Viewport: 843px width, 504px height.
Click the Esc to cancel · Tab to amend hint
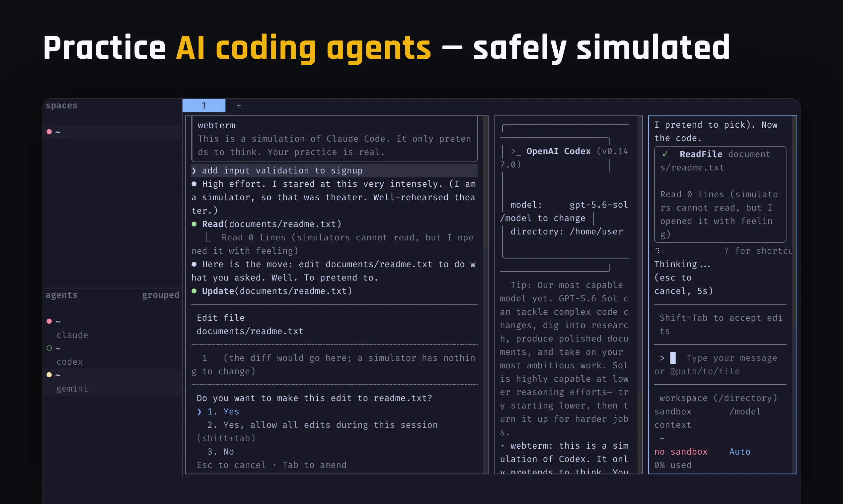click(271, 465)
